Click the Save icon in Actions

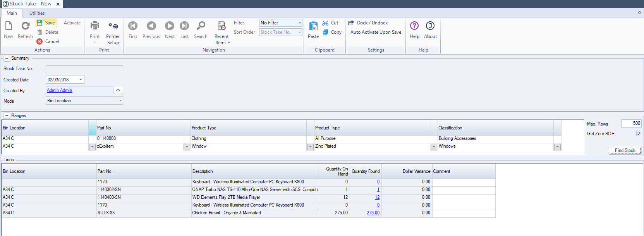(39, 23)
